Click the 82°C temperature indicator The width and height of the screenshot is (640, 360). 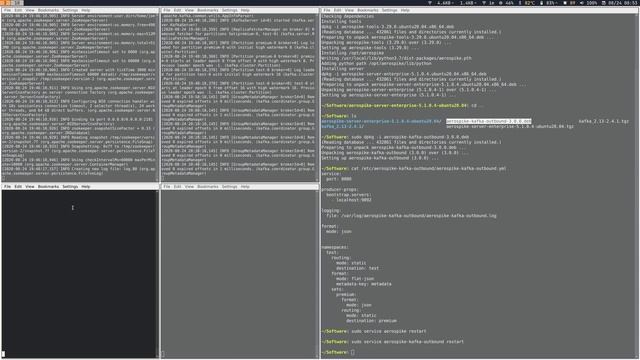[527, 2]
